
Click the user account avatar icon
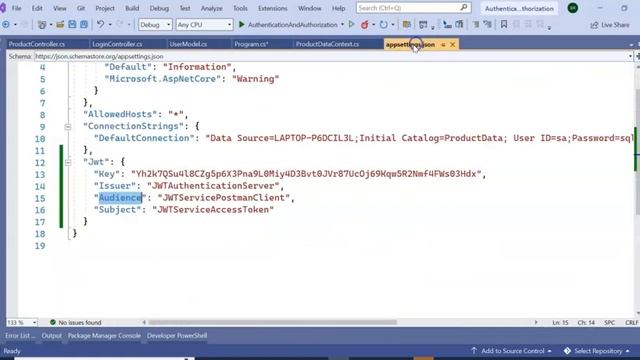573,8
